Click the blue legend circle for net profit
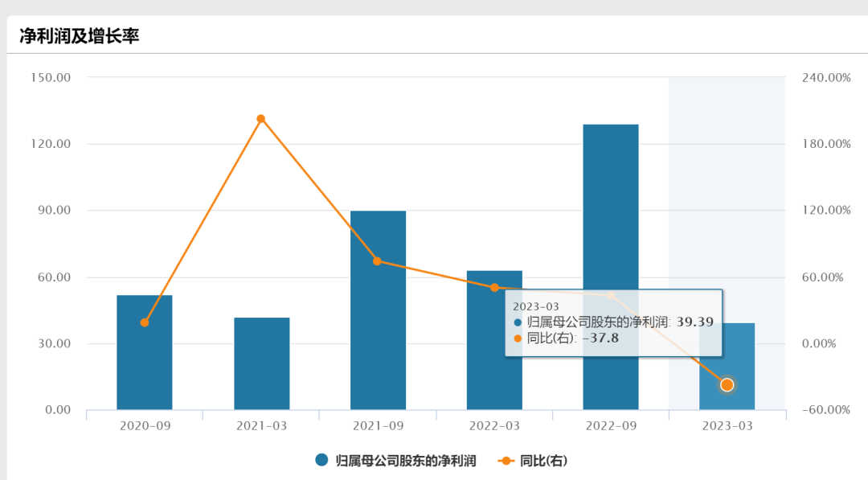The image size is (868, 480). [x=322, y=460]
